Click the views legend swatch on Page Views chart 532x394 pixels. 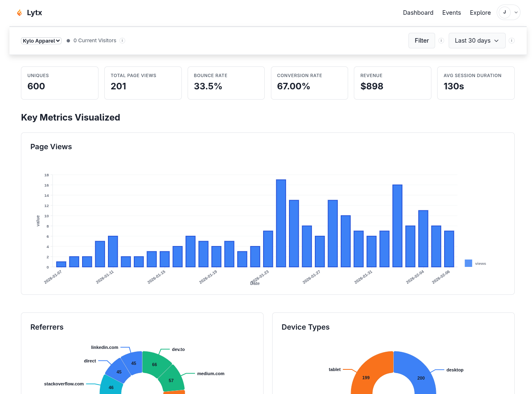click(x=468, y=263)
